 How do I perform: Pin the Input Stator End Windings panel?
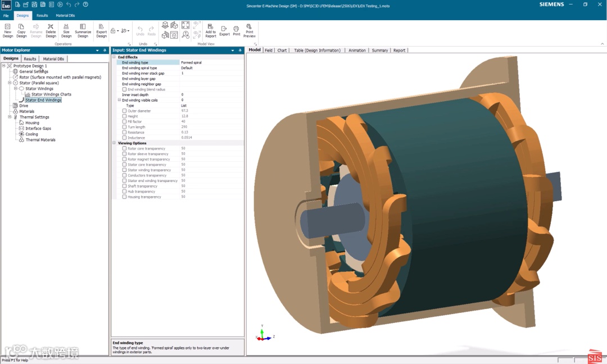(240, 51)
